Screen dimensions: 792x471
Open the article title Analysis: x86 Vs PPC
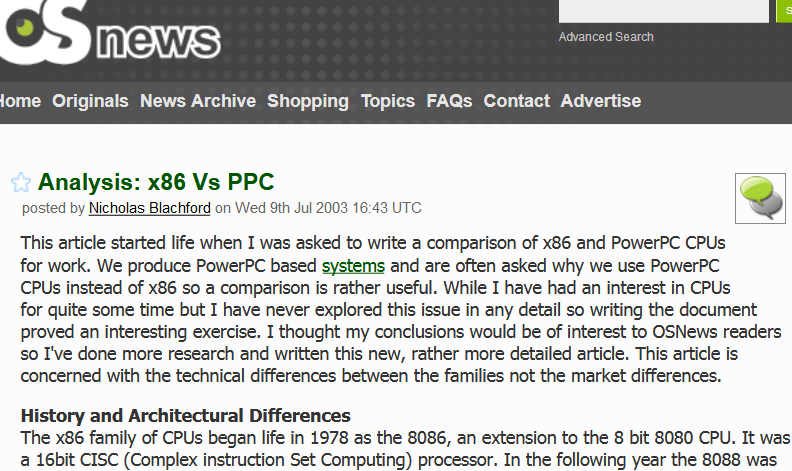[156, 182]
